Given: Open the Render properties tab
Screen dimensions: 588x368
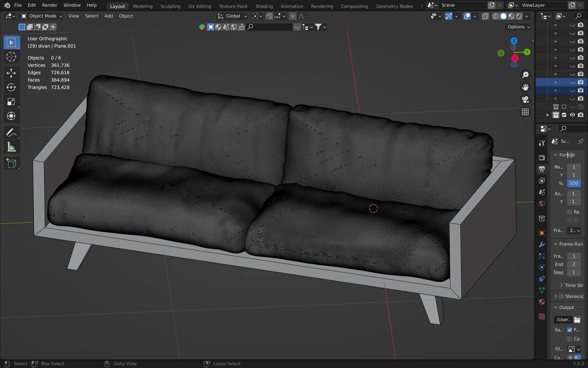Looking at the screenshot, I should (x=542, y=157).
